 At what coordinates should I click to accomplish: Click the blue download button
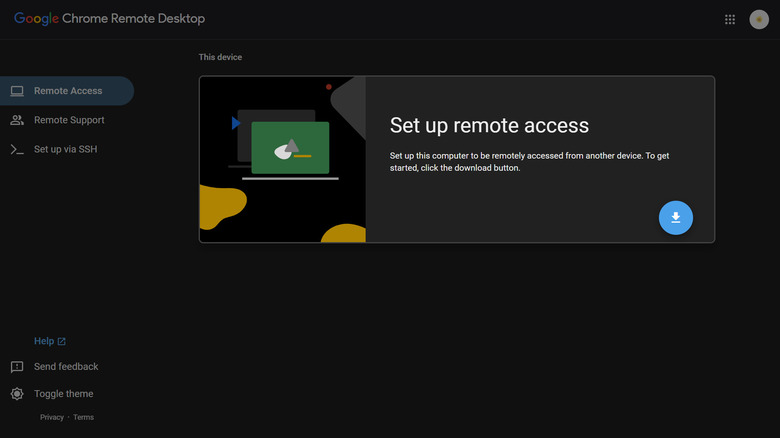676,218
